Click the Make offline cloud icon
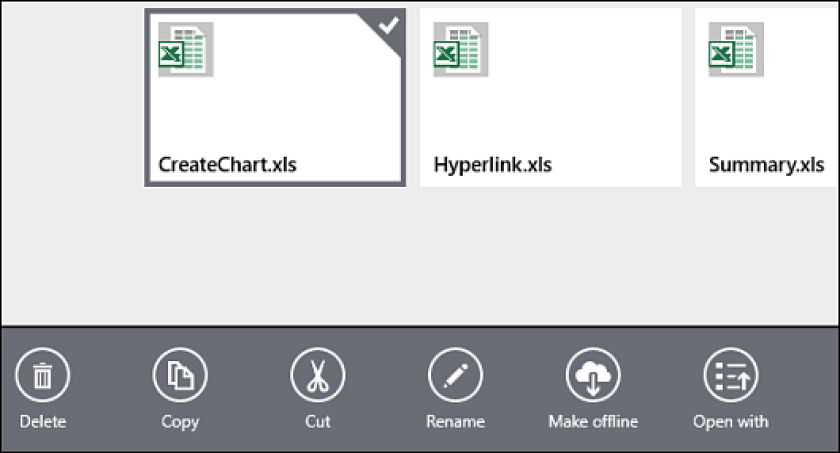Viewport: 840px width, 453px height. coord(593,375)
